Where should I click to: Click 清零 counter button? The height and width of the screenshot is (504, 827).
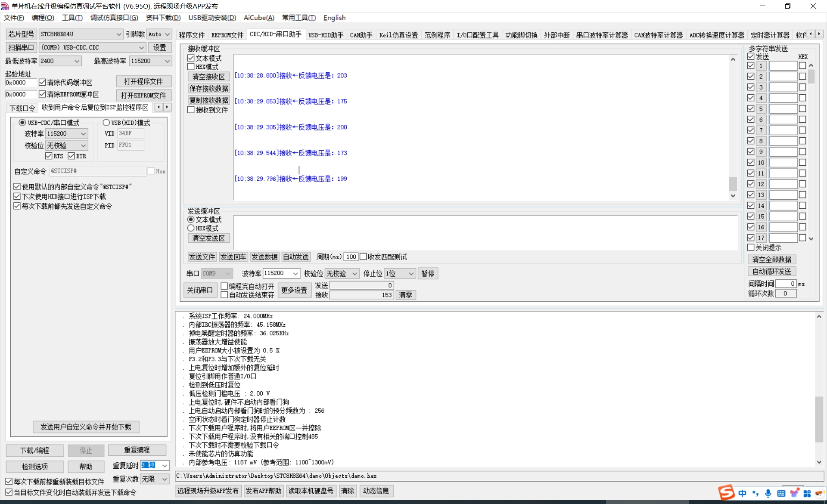tap(405, 295)
